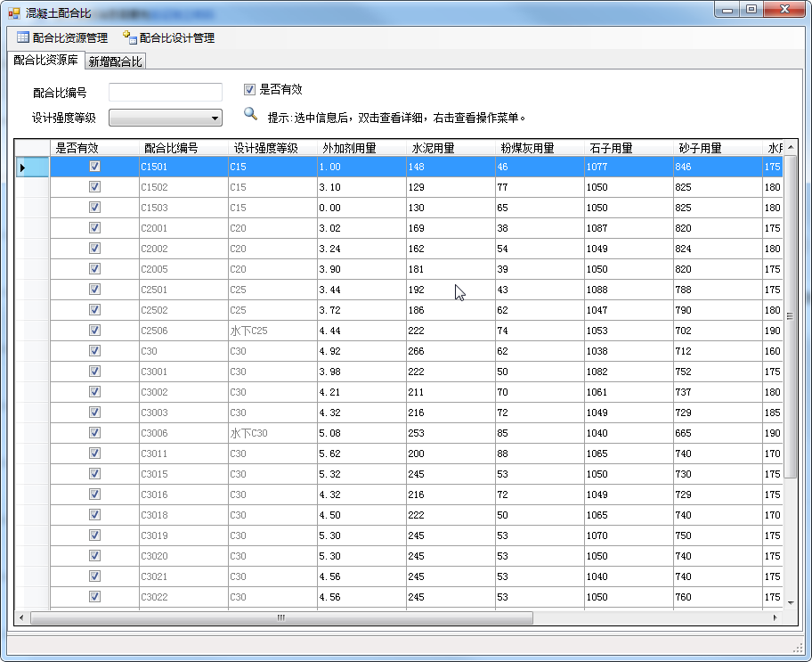Click the horizontal scrollbar left arrow
The image size is (812, 662).
point(22,617)
